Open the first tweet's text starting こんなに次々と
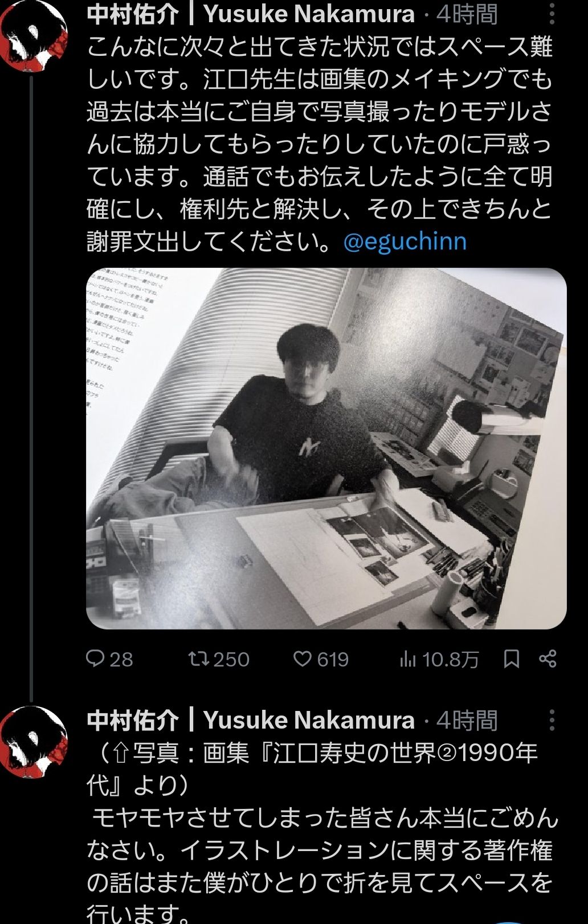 click(320, 144)
